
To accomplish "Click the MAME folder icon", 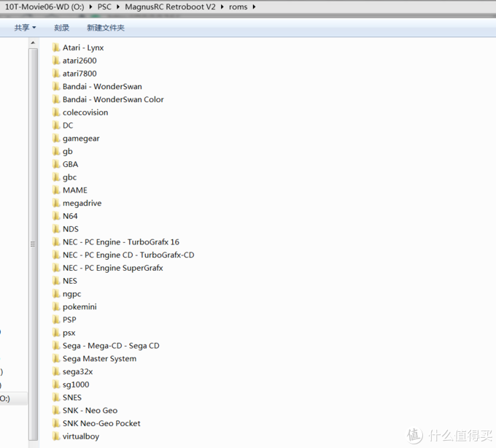I will pyautogui.click(x=56, y=190).
